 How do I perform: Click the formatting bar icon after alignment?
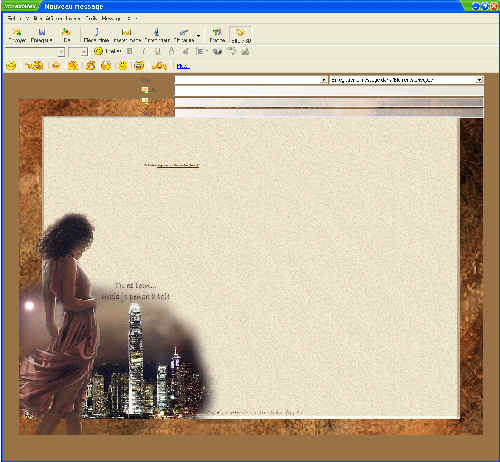[x=217, y=51]
